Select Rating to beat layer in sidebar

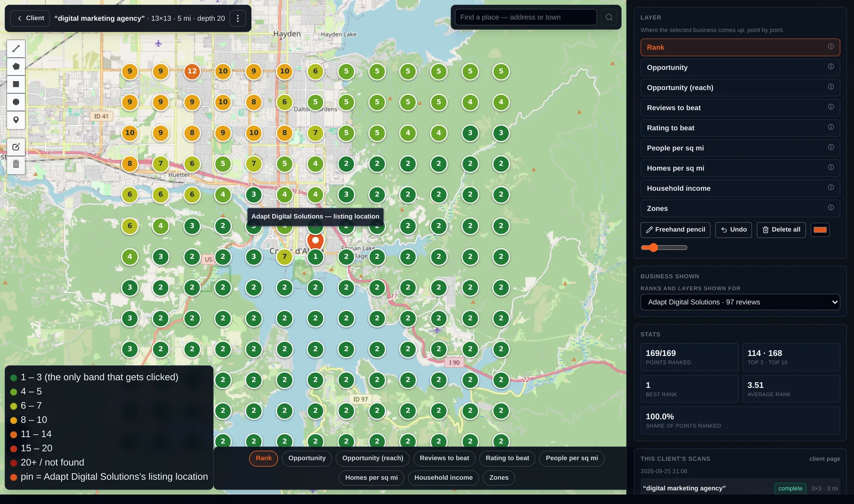pos(740,128)
